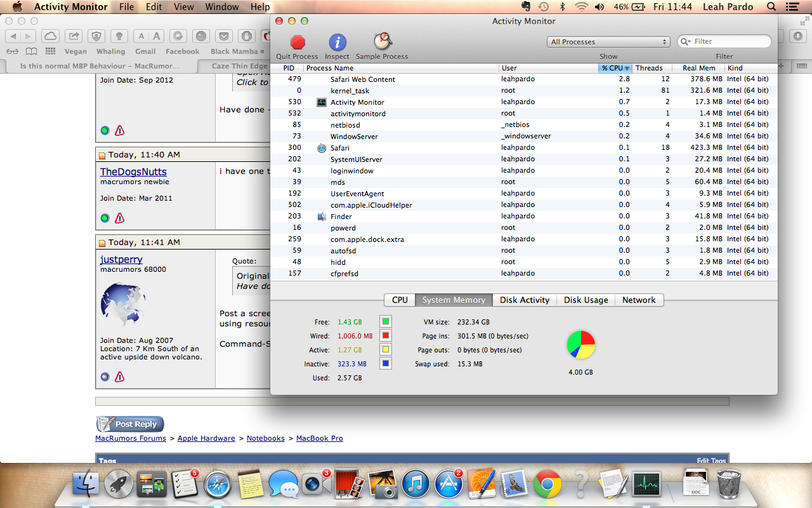
Task: Click the Finder icon in the process row
Action: tap(322, 217)
